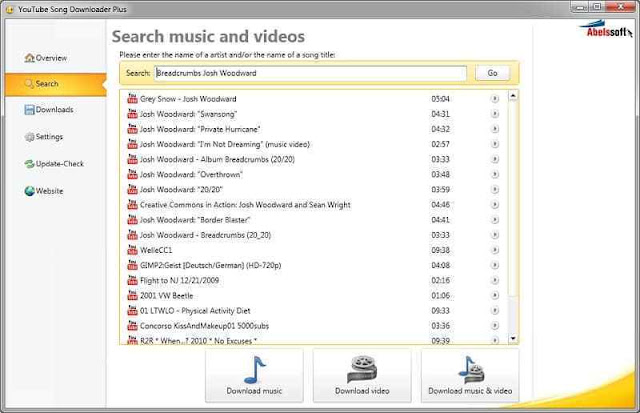The height and width of the screenshot is (413, 640).
Task: Click the results list scroll up arrow
Action: pyautogui.click(x=513, y=96)
